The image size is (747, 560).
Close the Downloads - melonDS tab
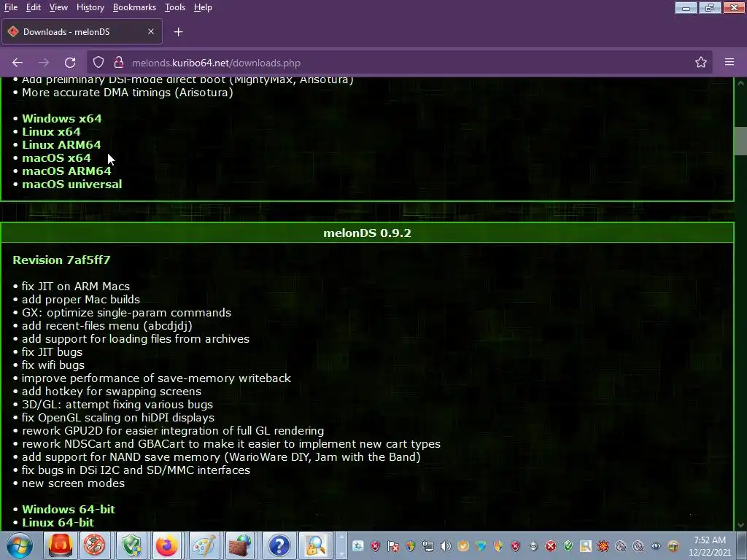click(x=151, y=31)
